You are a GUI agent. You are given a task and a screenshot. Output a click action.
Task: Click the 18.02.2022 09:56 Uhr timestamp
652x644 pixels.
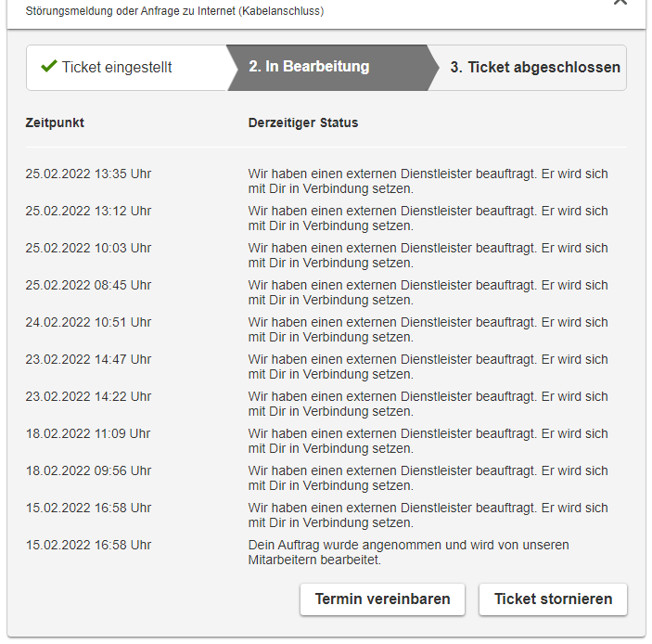[88, 470]
